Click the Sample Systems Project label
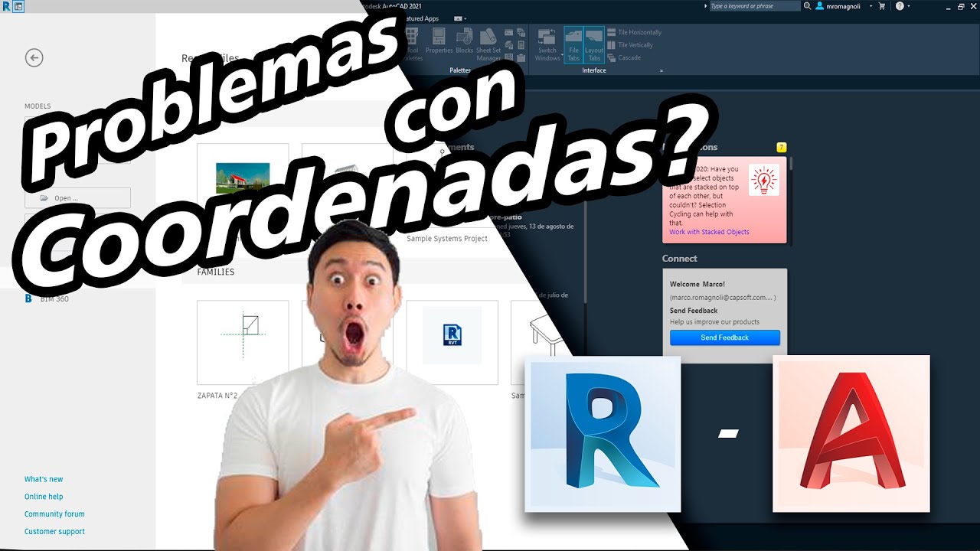This screenshot has height=551, width=980. pyautogui.click(x=447, y=239)
